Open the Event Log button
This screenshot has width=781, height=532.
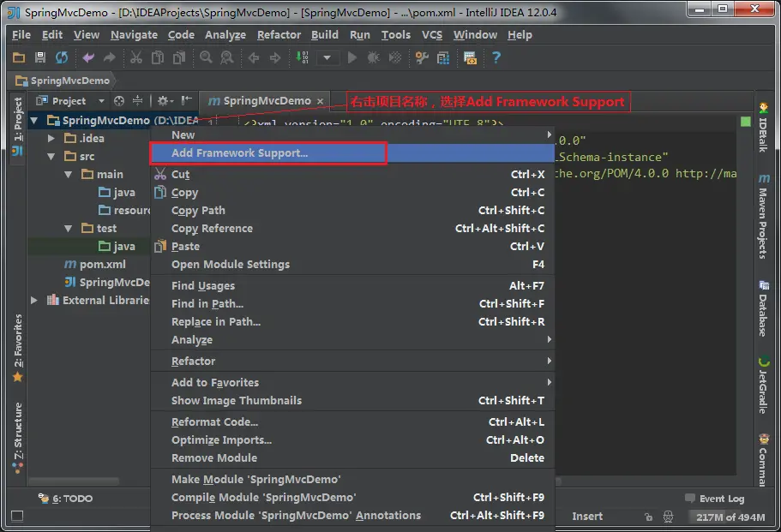tap(715, 499)
